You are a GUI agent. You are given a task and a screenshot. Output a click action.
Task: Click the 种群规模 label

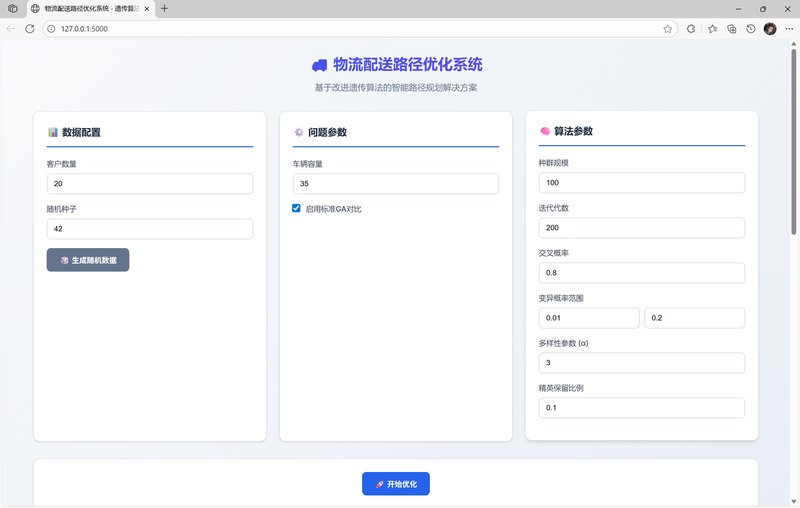554,163
